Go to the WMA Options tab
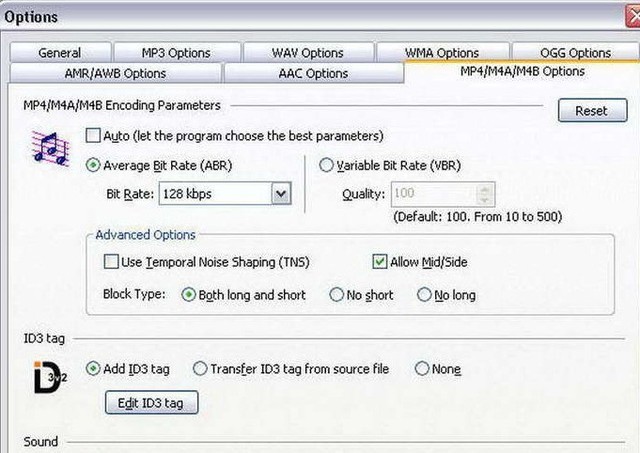The width and height of the screenshot is (640, 453). click(x=441, y=53)
